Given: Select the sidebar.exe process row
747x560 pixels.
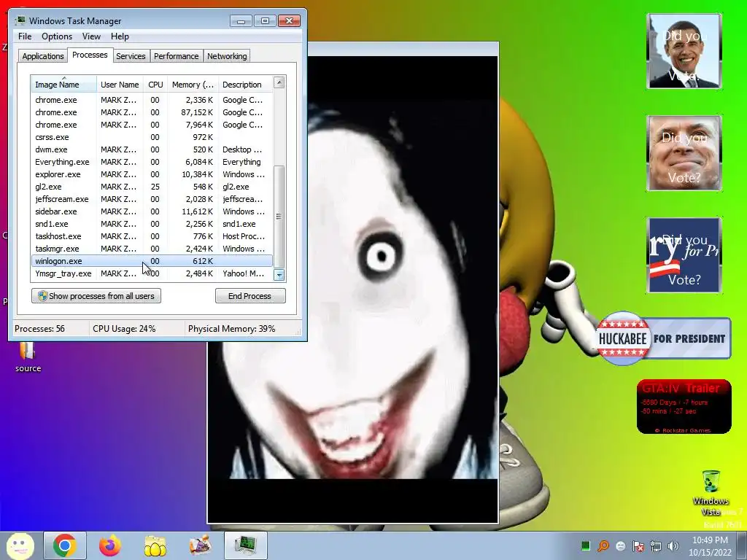Looking at the screenshot, I should (x=152, y=211).
